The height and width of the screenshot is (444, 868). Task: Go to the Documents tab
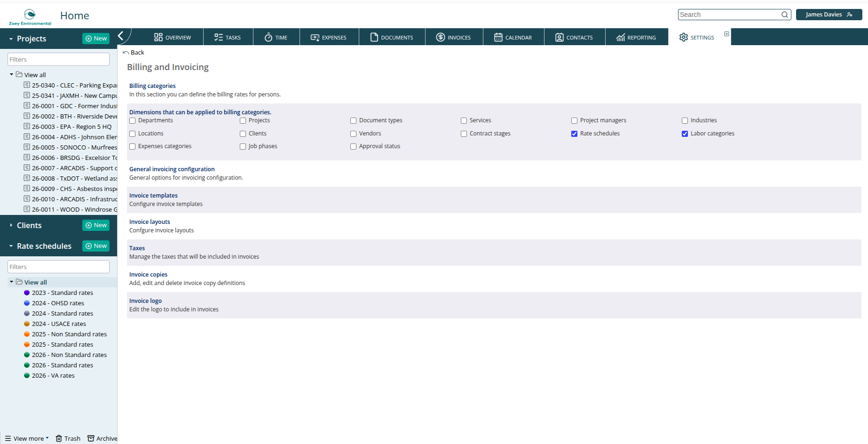(x=392, y=37)
